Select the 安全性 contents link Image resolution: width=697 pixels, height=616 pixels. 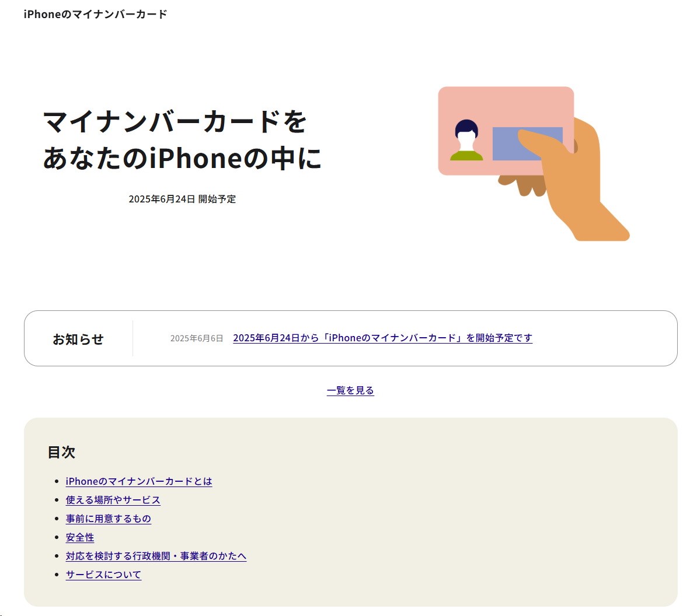[80, 537]
